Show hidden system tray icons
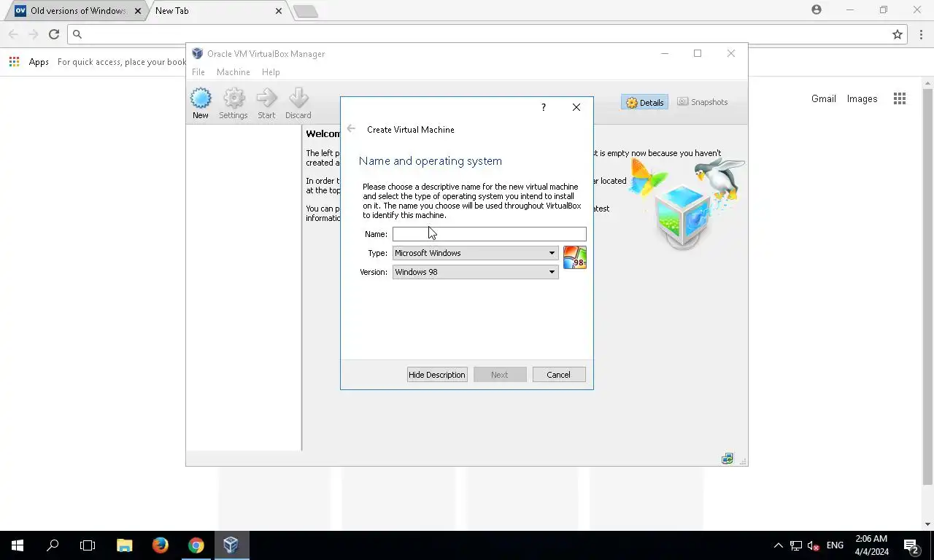Viewport: 934px width, 560px height. [778, 545]
